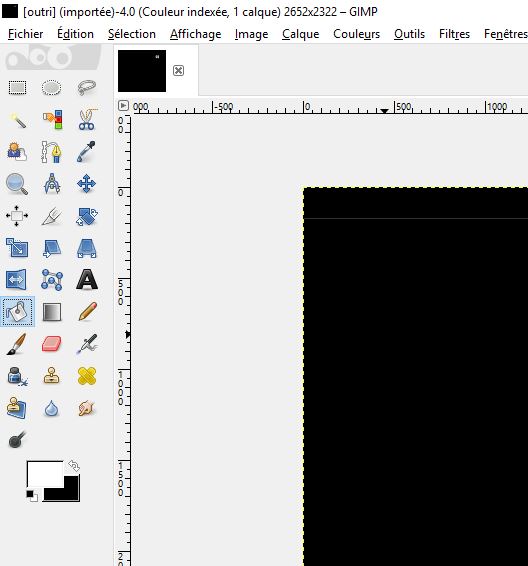528x566 pixels.
Task: Select the Perspective Clone tool
Action: click(17, 408)
